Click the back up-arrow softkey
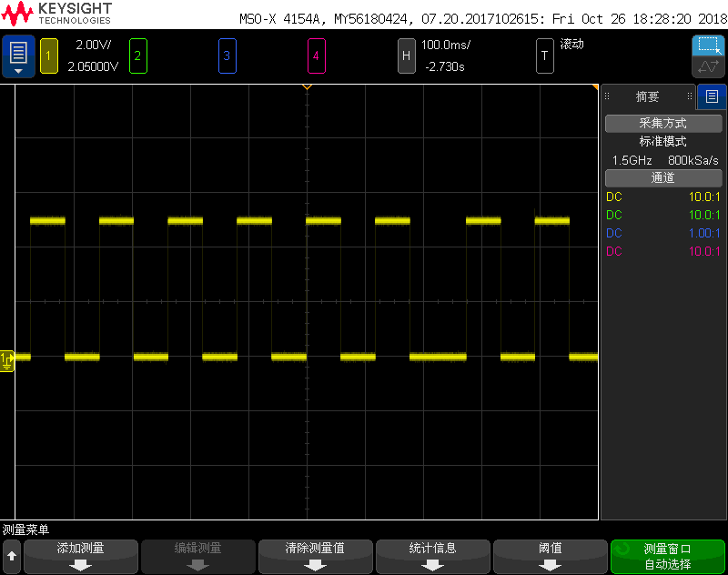Screen dimensions: 728x575 12,557
